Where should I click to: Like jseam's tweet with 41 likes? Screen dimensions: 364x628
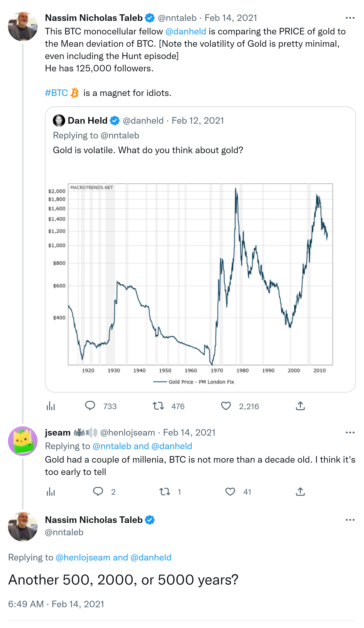click(x=230, y=491)
